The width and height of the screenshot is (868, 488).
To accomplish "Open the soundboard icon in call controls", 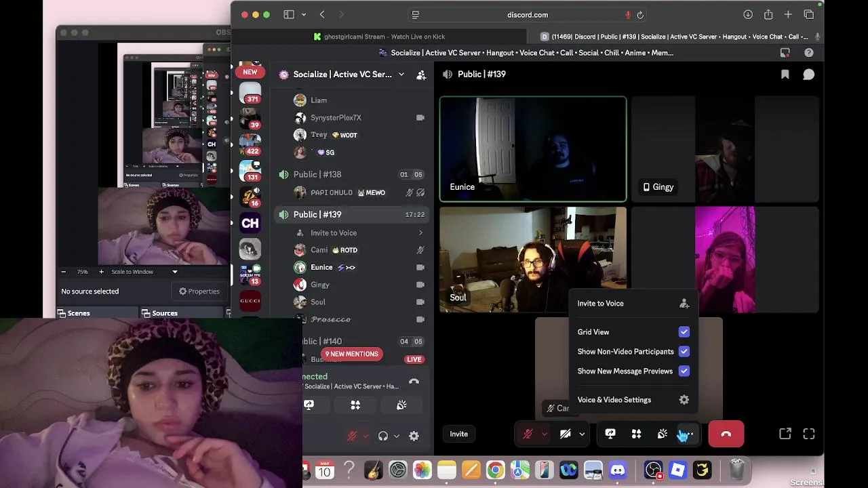I will tap(663, 434).
